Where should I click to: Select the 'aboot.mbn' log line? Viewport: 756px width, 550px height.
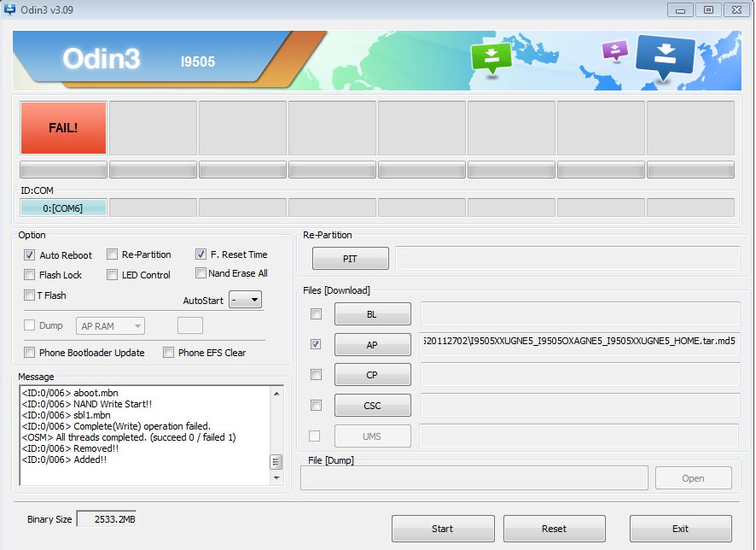(70, 393)
